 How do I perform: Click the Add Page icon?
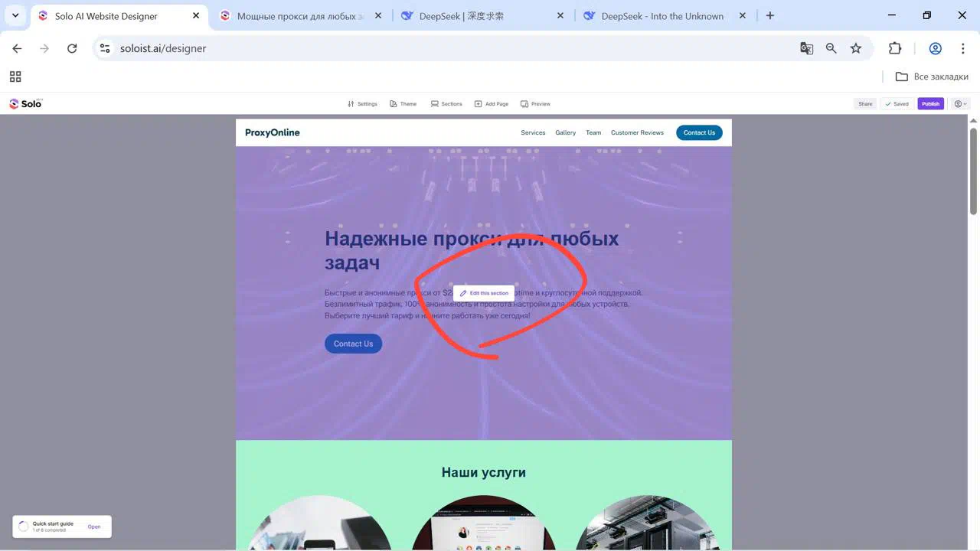[x=478, y=104]
